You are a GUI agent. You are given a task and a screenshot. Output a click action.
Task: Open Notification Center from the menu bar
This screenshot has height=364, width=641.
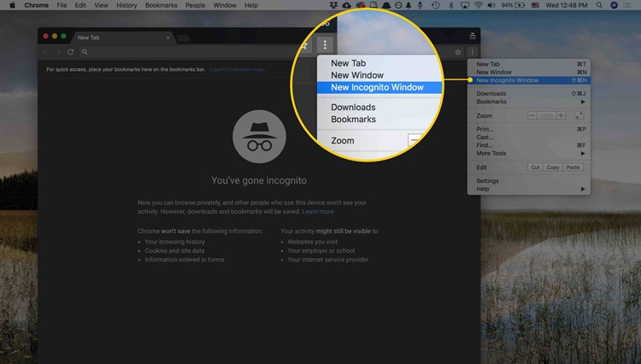coord(627,5)
